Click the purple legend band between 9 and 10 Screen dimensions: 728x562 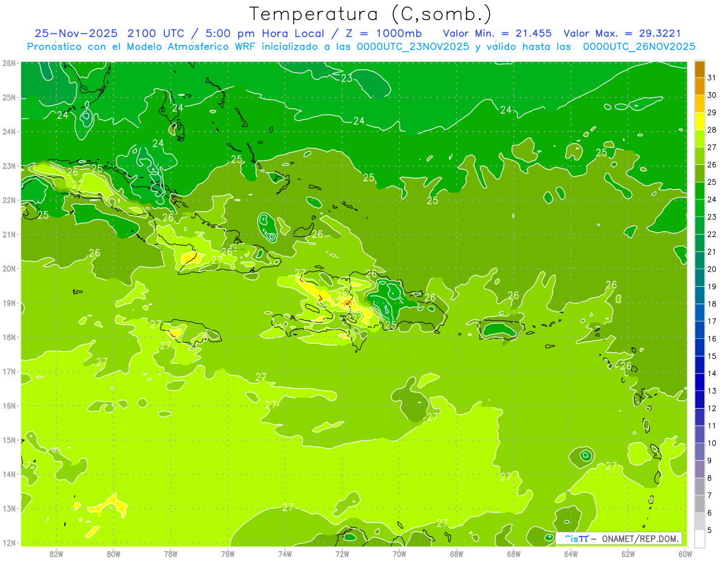pos(699,452)
